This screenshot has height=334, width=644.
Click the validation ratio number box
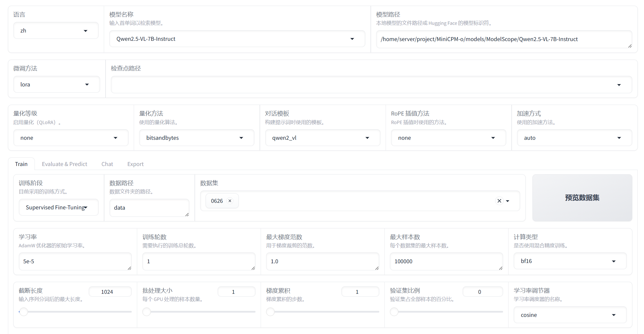[483, 292]
